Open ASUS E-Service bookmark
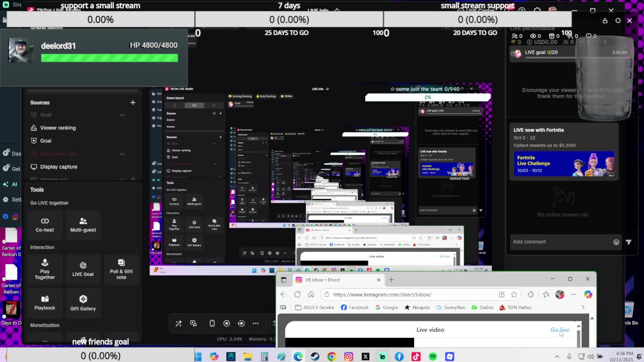 coord(314,307)
